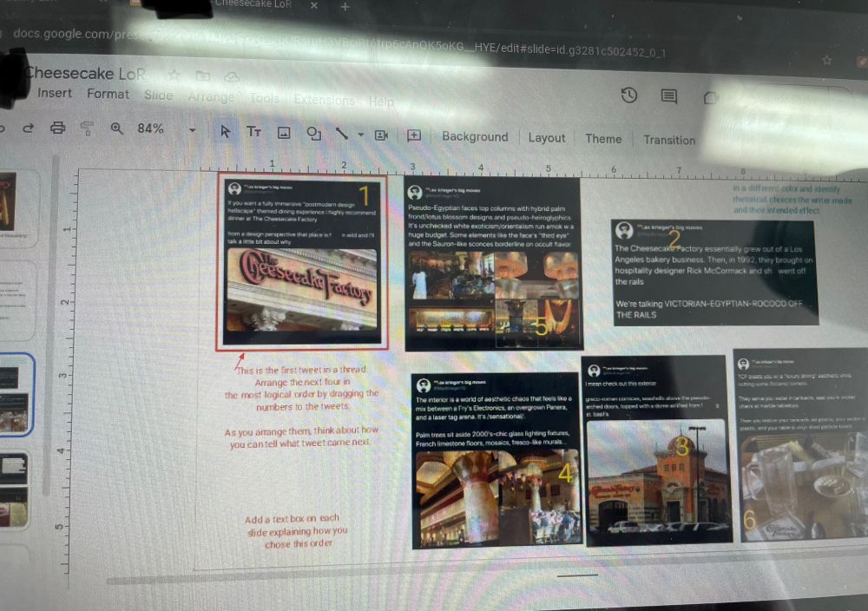The height and width of the screenshot is (611, 868).
Task: Open the Help menu
Action: click(381, 102)
